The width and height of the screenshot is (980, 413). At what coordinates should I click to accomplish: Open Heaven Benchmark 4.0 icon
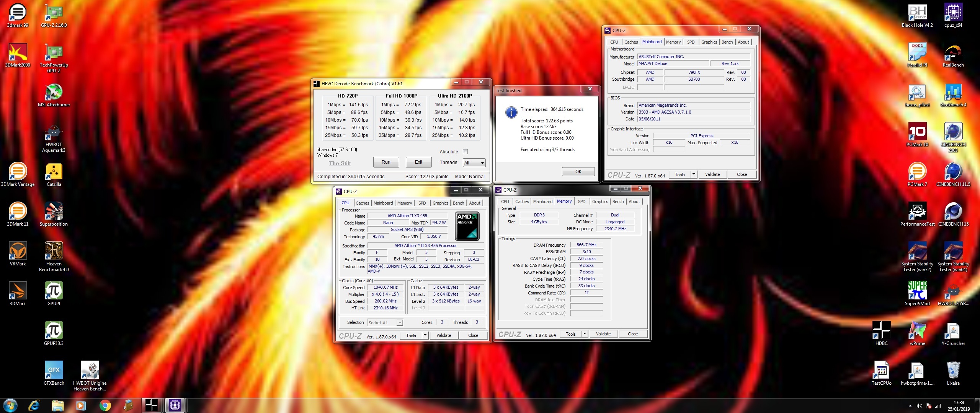coord(54,257)
